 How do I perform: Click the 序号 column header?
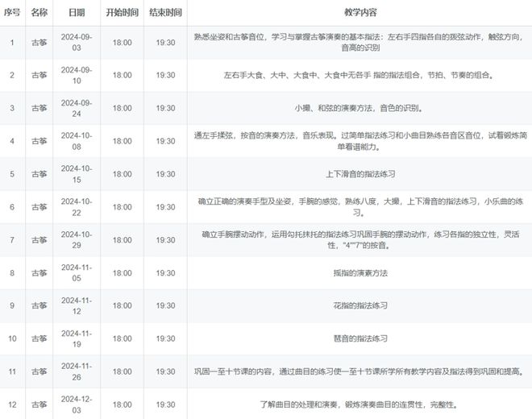click(x=12, y=14)
